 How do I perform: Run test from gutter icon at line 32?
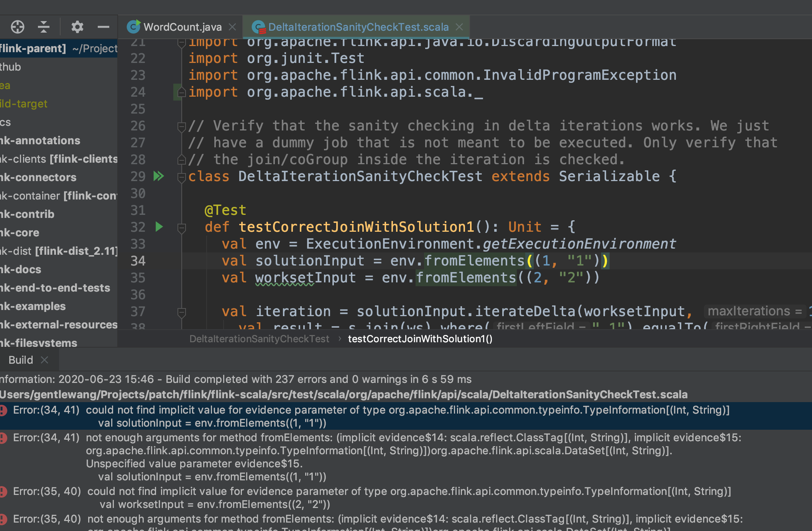pos(159,227)
